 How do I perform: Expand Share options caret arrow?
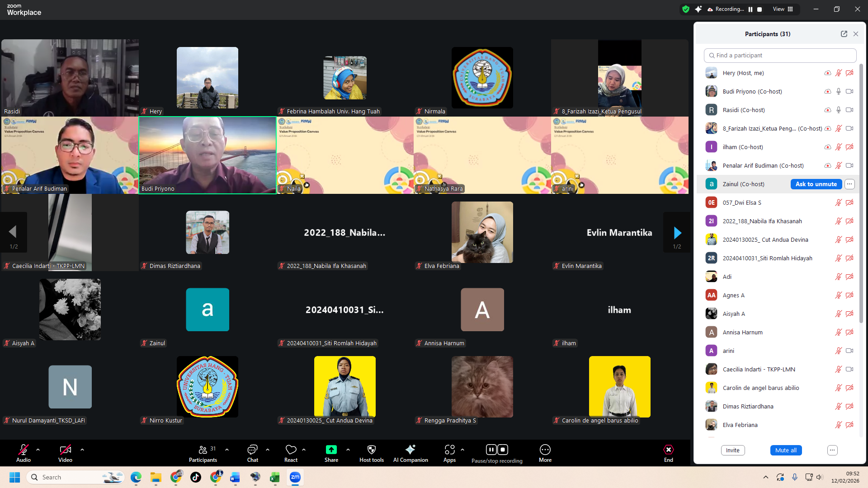pos(348,450)
